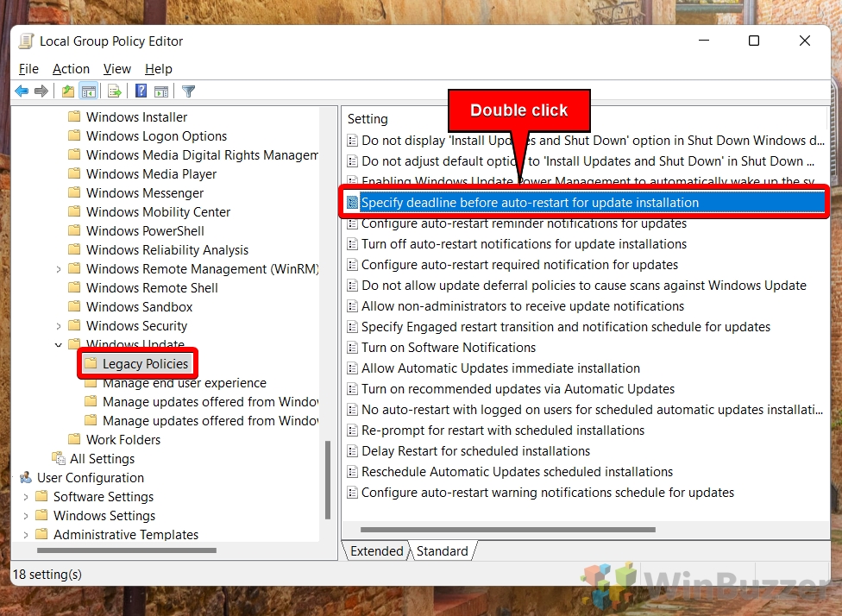Click the Windows Sandbox folder icon
The width and height of the screenshot is (842, 616).
coord(75,306)
